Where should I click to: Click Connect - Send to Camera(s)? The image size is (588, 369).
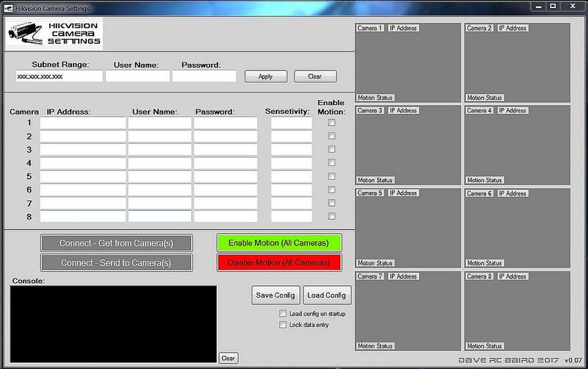pos(117,263)
